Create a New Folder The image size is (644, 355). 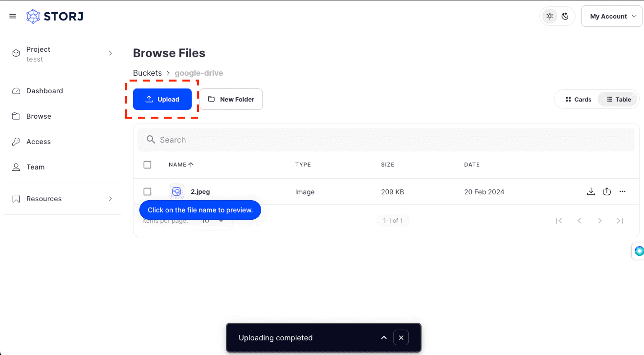(231, 99)
